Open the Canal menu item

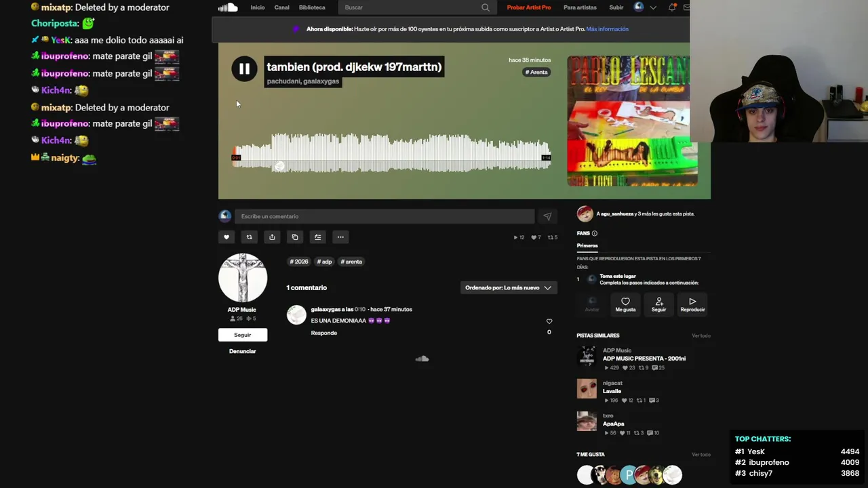(x=282, y=7)
